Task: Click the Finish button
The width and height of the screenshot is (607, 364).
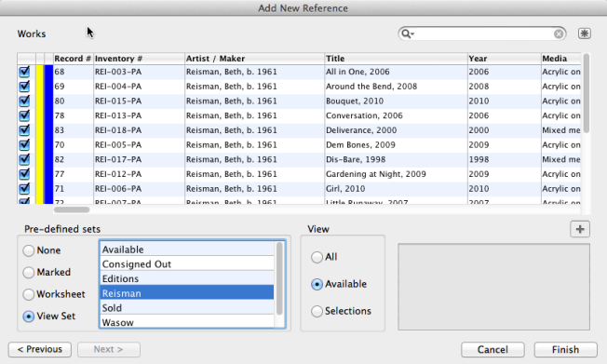Action: tap(566, 350)
